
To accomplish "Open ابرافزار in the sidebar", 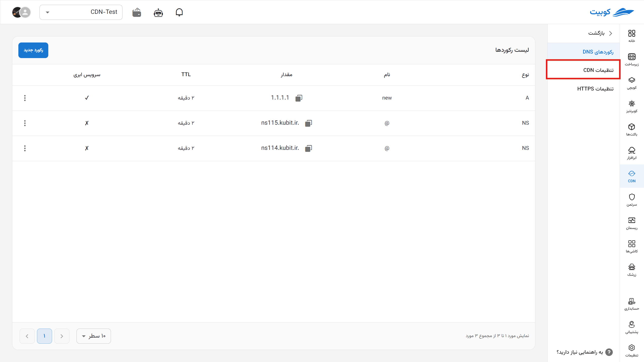I will pyautogui.click(x=632, y=153).
